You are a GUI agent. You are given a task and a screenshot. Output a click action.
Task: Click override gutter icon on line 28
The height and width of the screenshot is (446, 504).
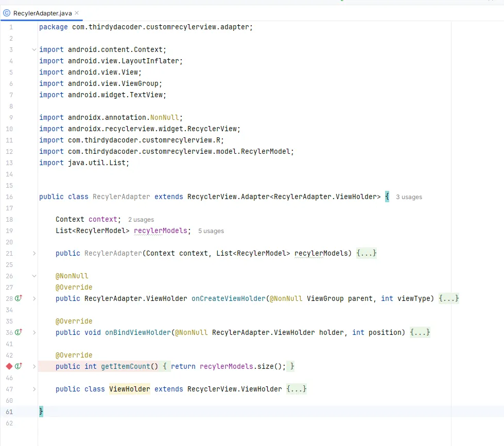coord(19,298)
